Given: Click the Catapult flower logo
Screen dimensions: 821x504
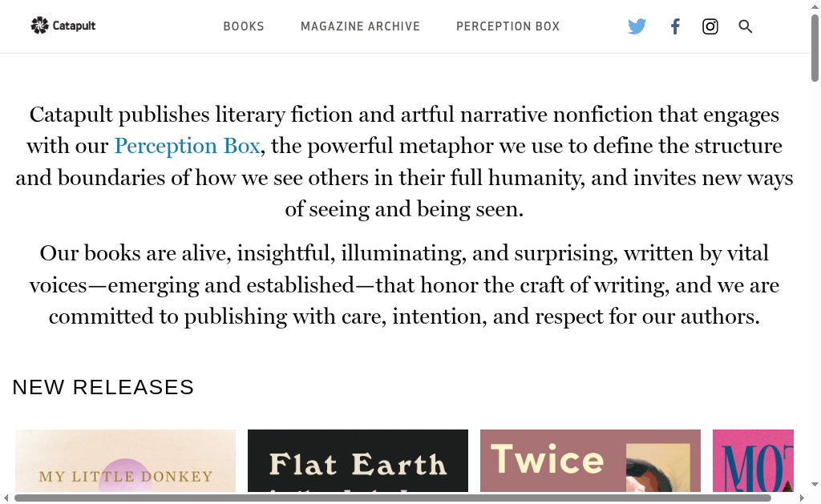Looking at the screenshot, I should [40, 26].
